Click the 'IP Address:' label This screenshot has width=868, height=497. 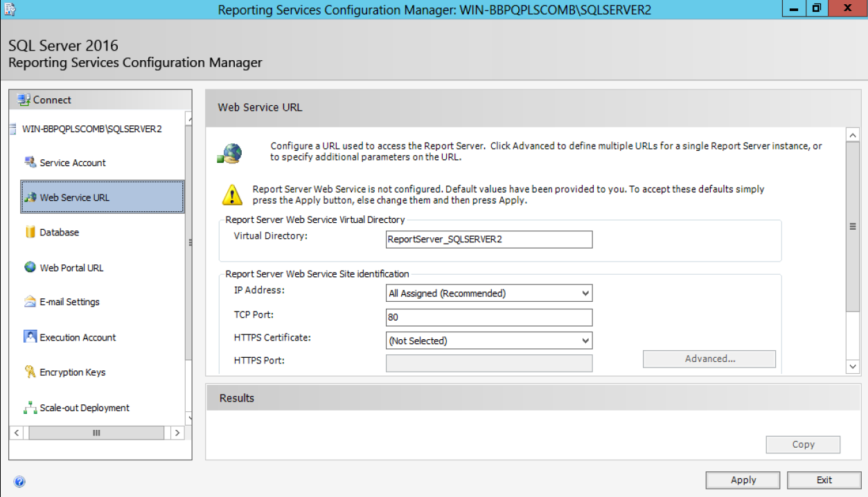click(259, 290)
